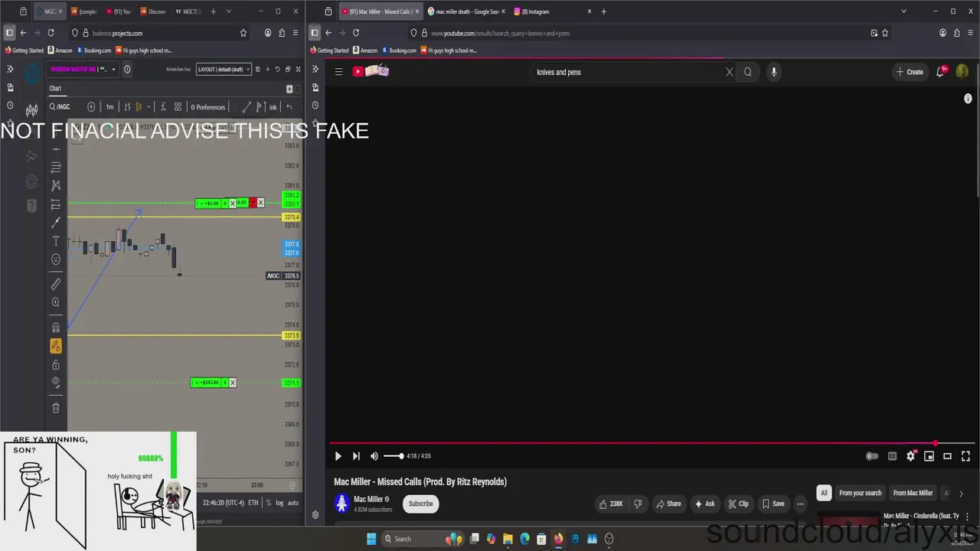Toggle drawings visibility eye icon

click(56, 382)
